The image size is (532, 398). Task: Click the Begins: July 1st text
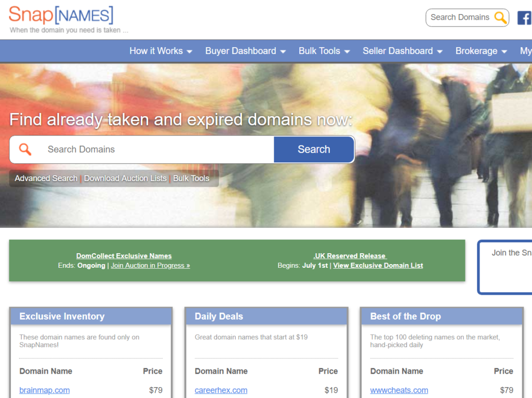pos(303,266)
